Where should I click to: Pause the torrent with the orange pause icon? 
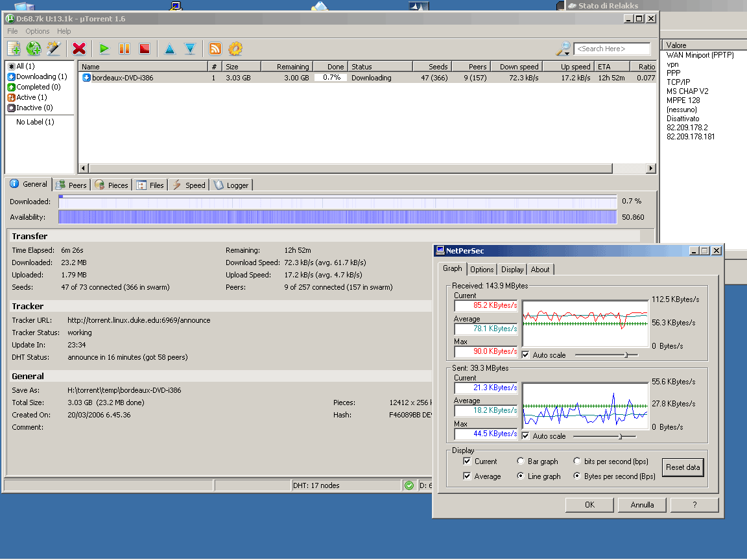click(124, 49)
